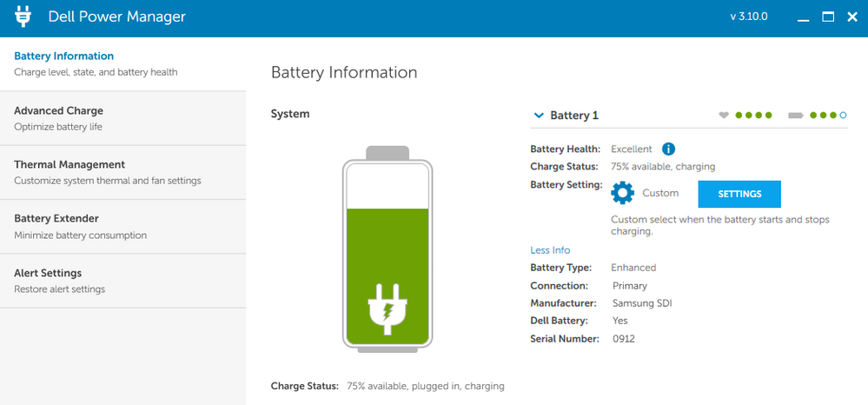Open the Battery Information tab
Viewport: 868px width, 405px height.
pyautogui.click(x=123, y=63)
